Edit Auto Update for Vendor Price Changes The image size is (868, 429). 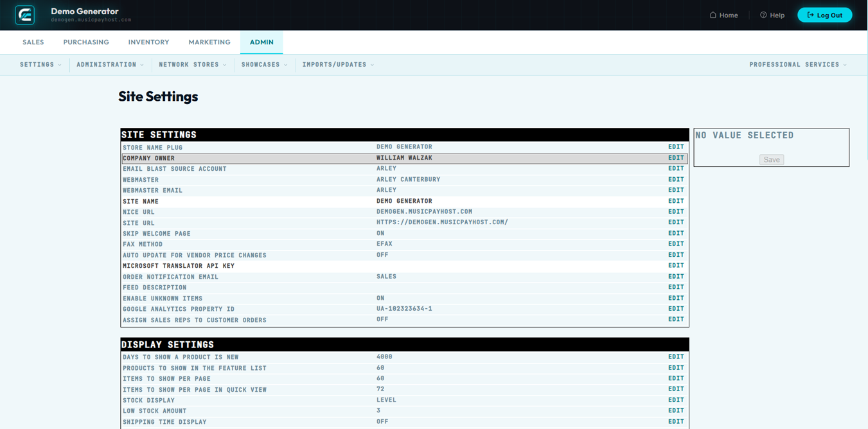676,255
